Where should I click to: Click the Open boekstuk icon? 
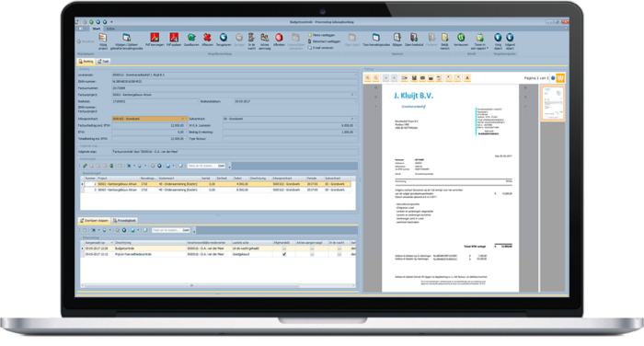414,38
